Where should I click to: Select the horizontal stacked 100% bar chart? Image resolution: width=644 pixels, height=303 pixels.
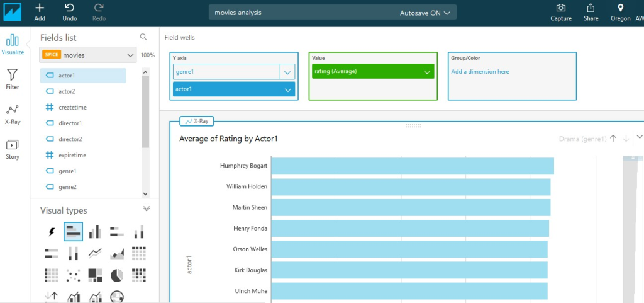pyautogui.click(x=52, y=253)
